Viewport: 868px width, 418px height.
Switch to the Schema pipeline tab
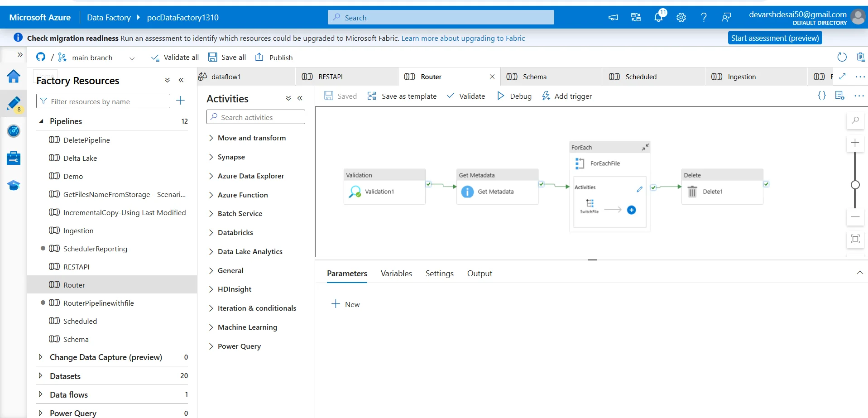point(534,77)
